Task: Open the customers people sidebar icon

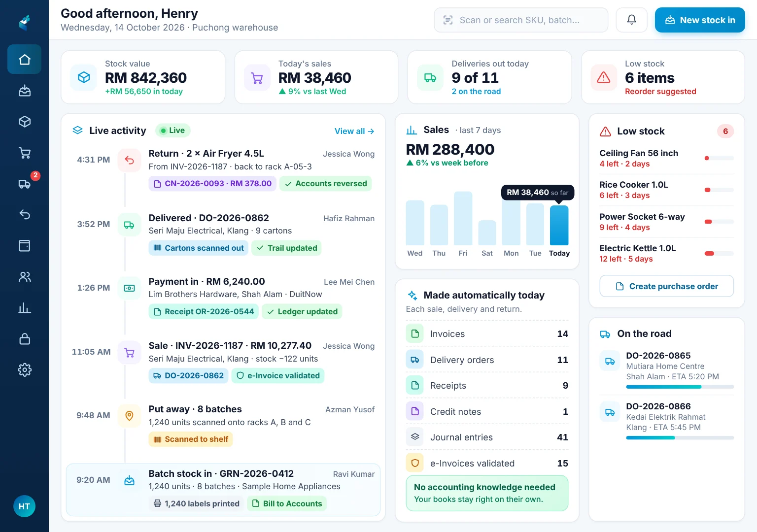Action: [24, 277]
